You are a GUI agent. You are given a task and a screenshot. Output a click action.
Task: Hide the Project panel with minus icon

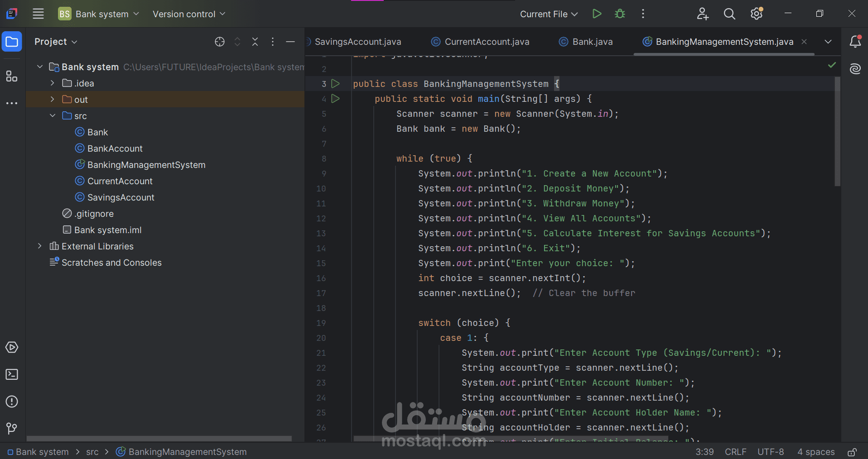pos(290,42)
